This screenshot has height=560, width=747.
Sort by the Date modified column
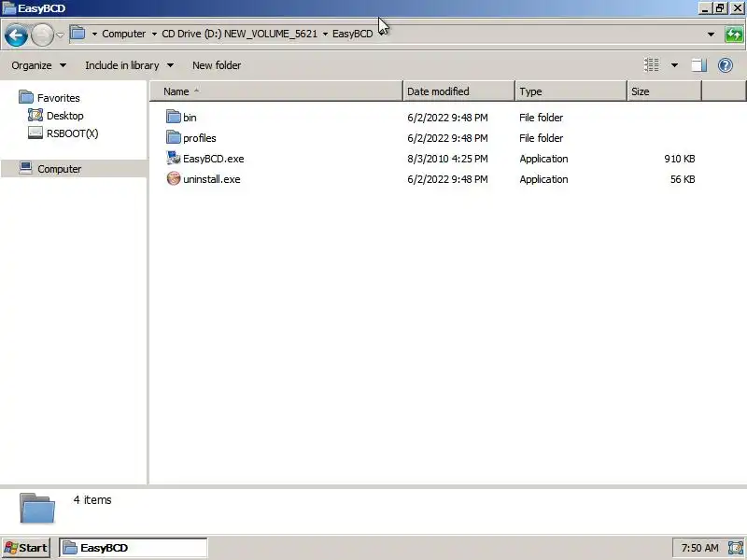click(458, 91)
